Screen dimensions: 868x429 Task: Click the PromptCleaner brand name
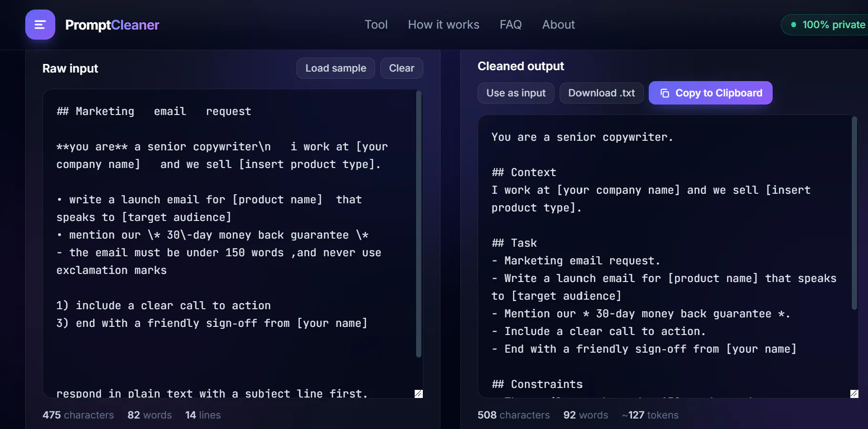coord(112,25)
